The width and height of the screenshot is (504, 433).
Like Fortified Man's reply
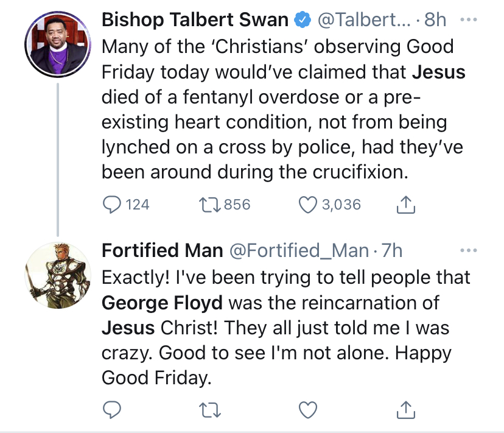click(x=308, y=410)
